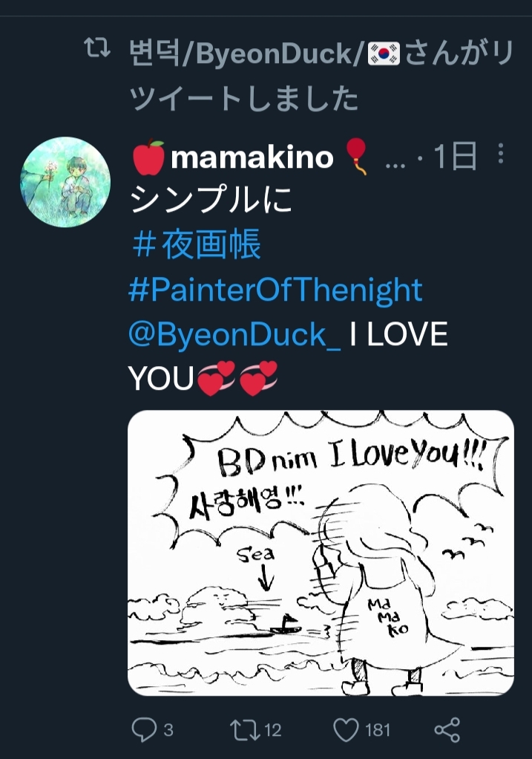This screenshot has height=759, width=532.
Task: Retweet the post using the bottom retweet icon
Action: coord(244,729)
